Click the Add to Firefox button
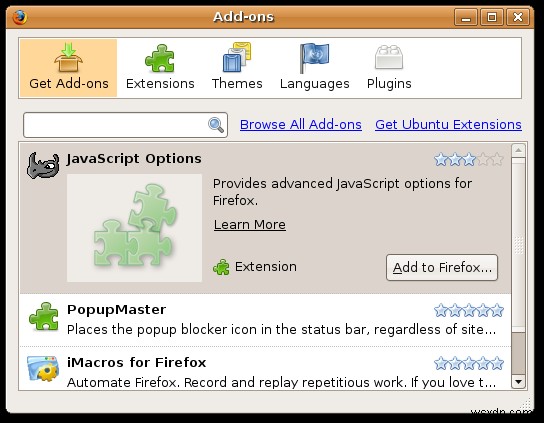544x423 pixels. pyautogui.click(x=442, y=268)
